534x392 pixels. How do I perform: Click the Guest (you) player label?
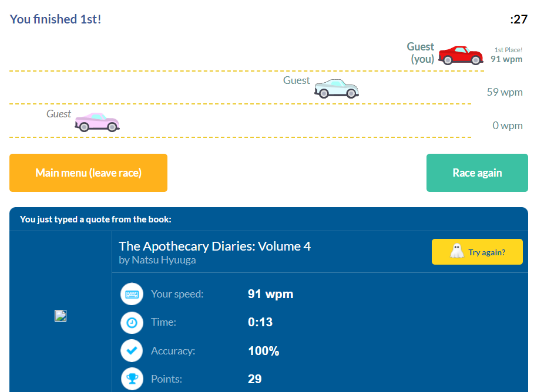pos(421,53)
